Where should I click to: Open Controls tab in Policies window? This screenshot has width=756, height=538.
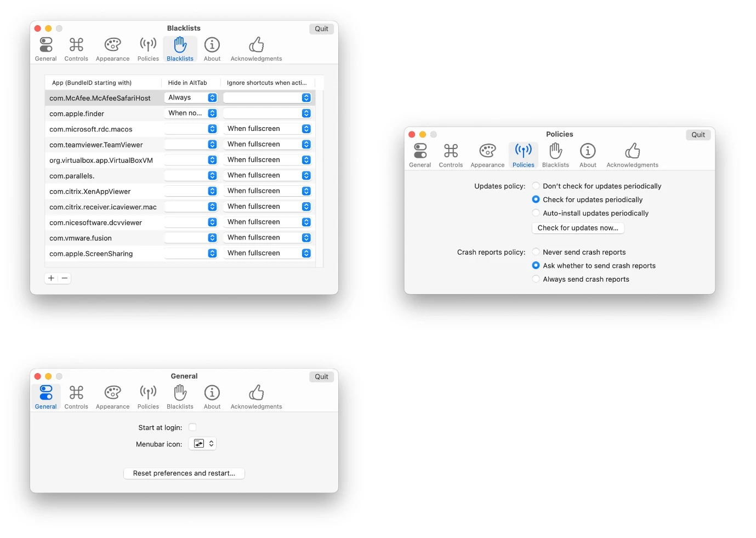pos(451,156)
